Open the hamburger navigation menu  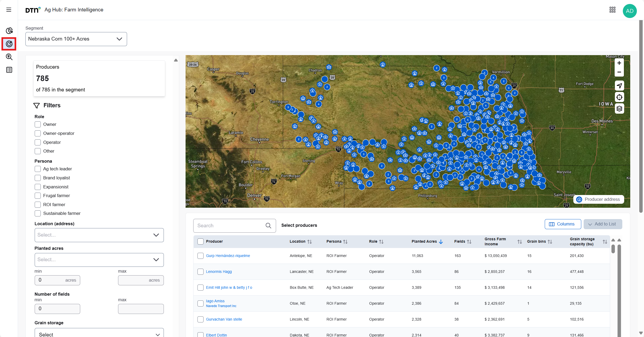9,10
